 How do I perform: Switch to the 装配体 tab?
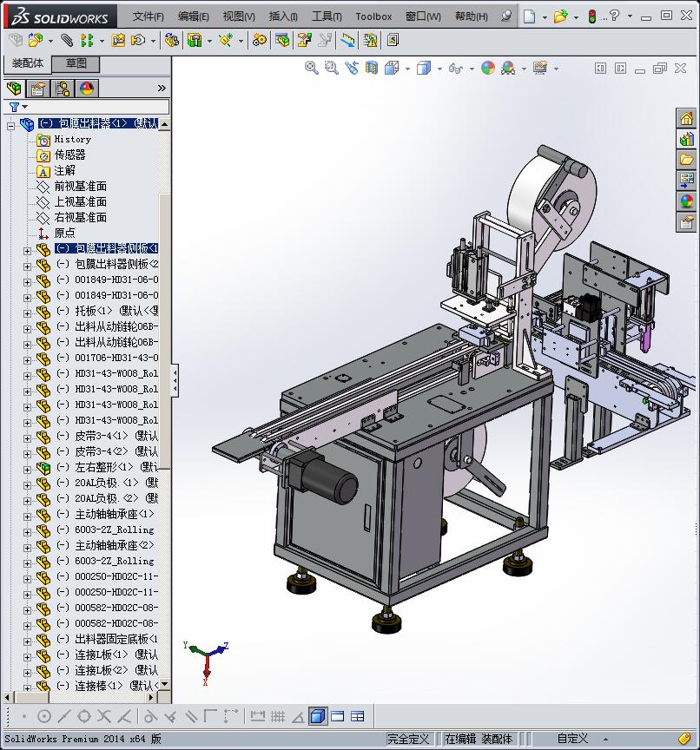pyautogui.click(x=27, y=63)
